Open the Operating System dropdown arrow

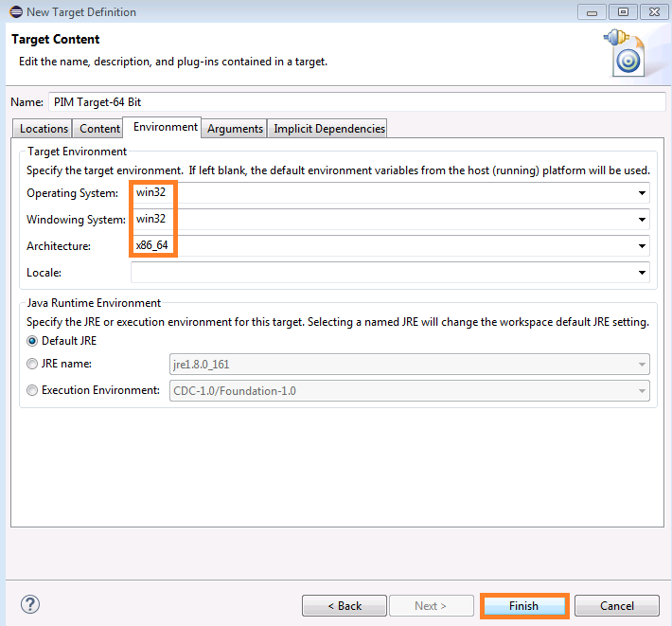(642, 193)
